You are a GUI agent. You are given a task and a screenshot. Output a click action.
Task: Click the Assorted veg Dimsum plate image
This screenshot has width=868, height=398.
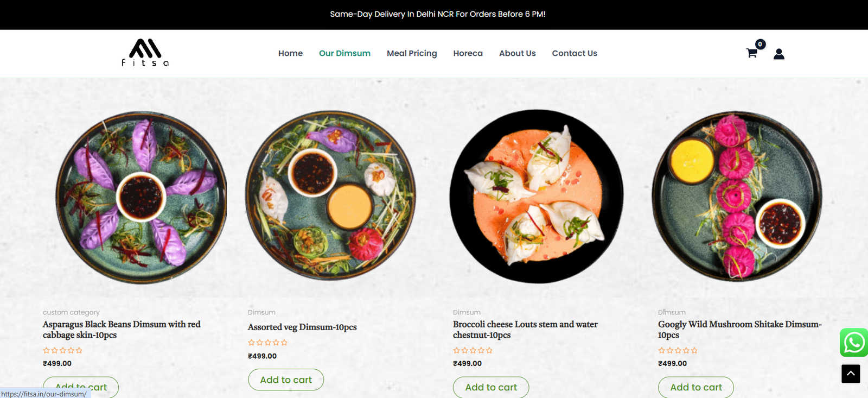(x=330, y=195)
